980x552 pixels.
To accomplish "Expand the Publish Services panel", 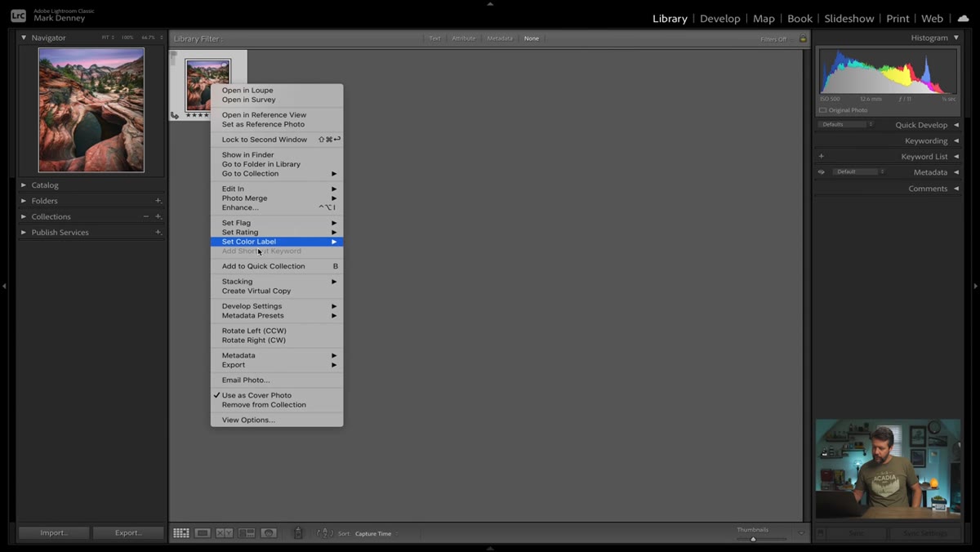I will point(24,232).
